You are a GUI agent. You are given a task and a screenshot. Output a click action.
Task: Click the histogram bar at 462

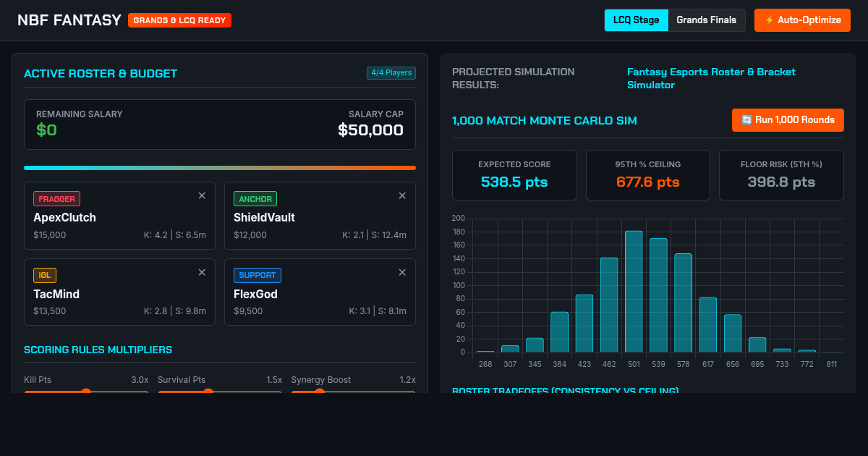pyautogui.click(x=609, y=305)
